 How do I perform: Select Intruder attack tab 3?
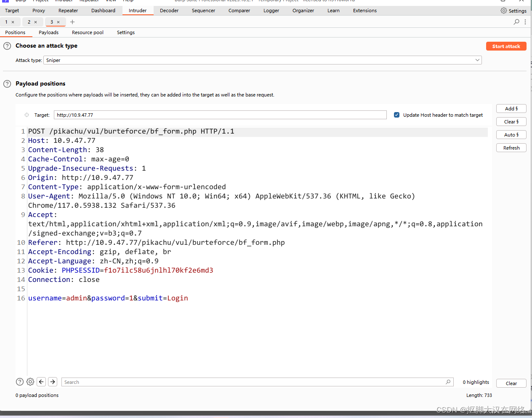pos(52,22)
